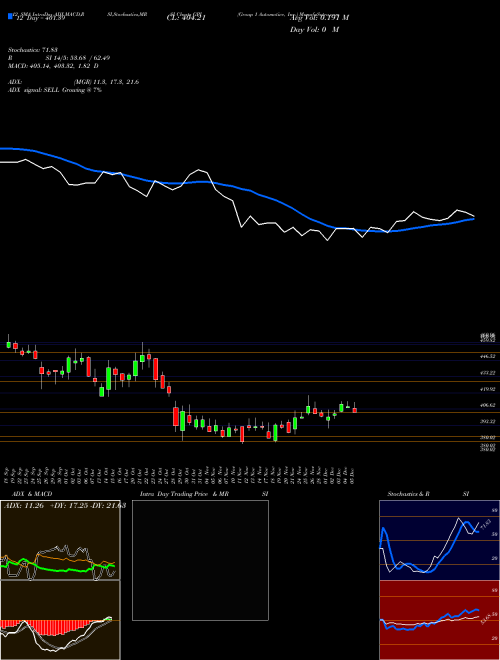The image size is (500, 660).
Task: Click the blue stochastics chart panel
Action: [x=439, y=540]
